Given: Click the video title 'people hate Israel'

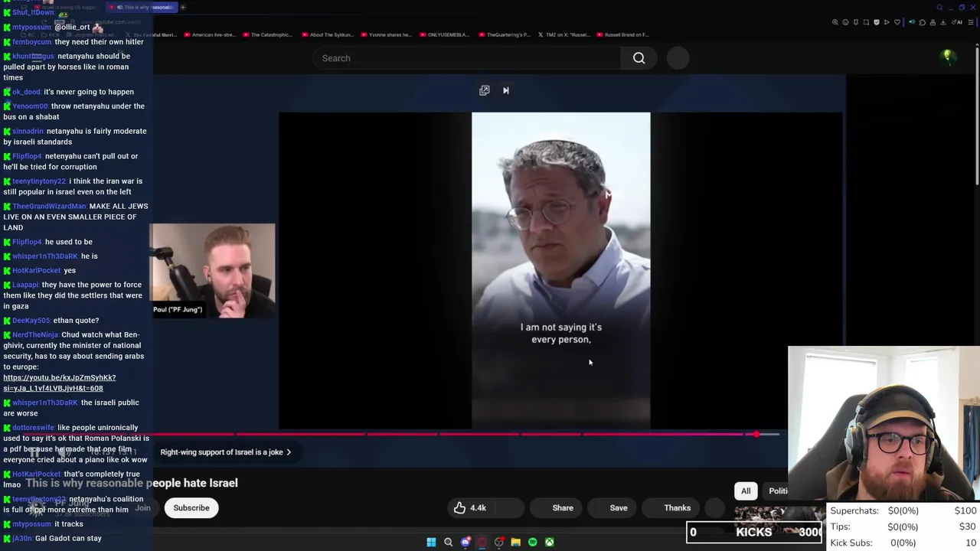Looking at the screenshot, I should 192,483.
